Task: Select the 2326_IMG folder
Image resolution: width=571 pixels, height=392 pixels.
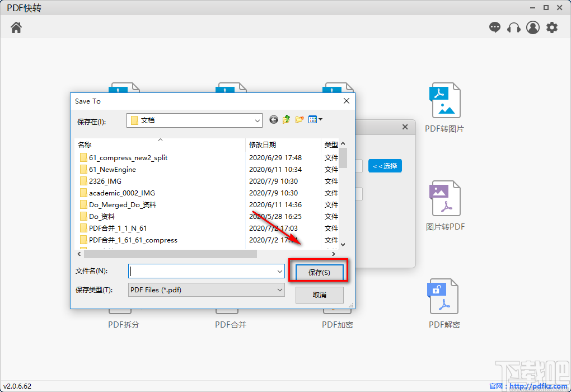Action: (x=101, y=181)
